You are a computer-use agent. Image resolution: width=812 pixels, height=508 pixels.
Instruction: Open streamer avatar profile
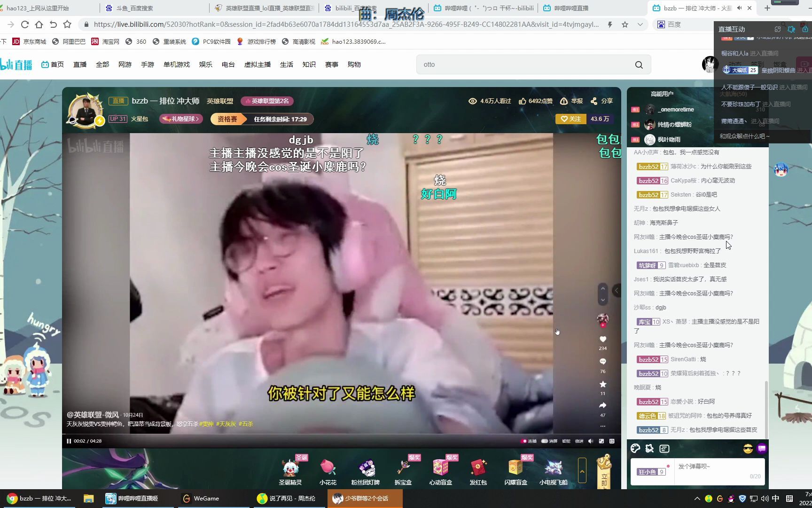(x=85, y=111)
